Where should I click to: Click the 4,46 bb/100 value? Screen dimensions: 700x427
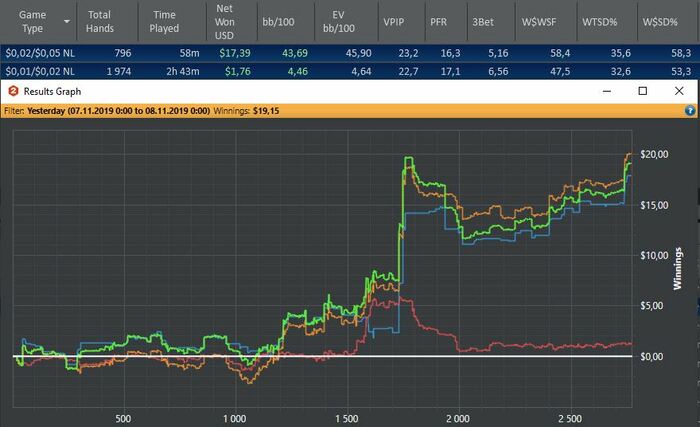(x=298, y=71)
